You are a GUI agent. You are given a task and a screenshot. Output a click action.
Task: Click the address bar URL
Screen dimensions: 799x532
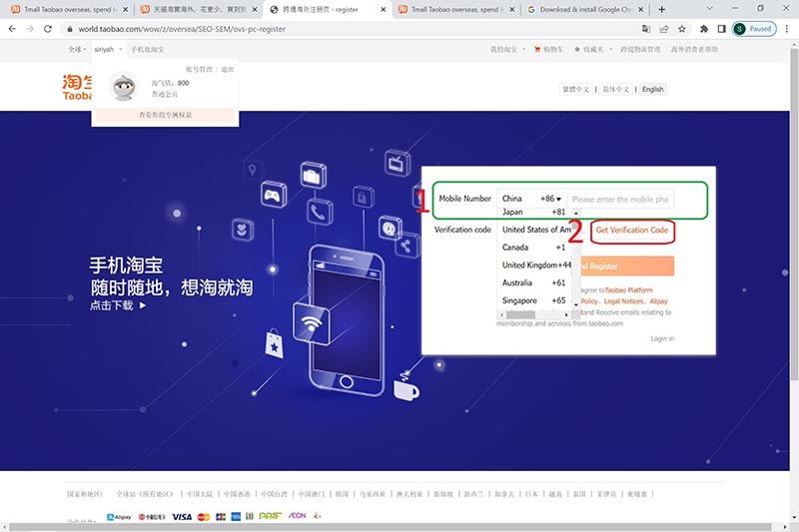pos(182,29)
